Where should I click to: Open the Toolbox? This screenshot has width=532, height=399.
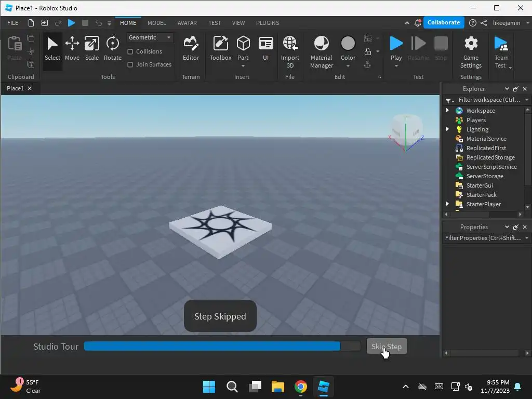(x=220, y=49)
